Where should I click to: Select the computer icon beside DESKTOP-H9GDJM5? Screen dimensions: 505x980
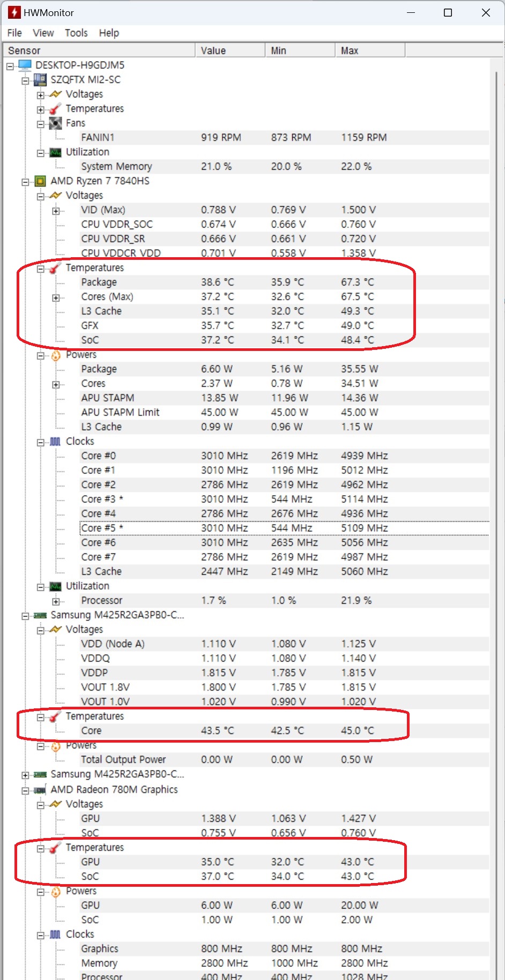25,65
